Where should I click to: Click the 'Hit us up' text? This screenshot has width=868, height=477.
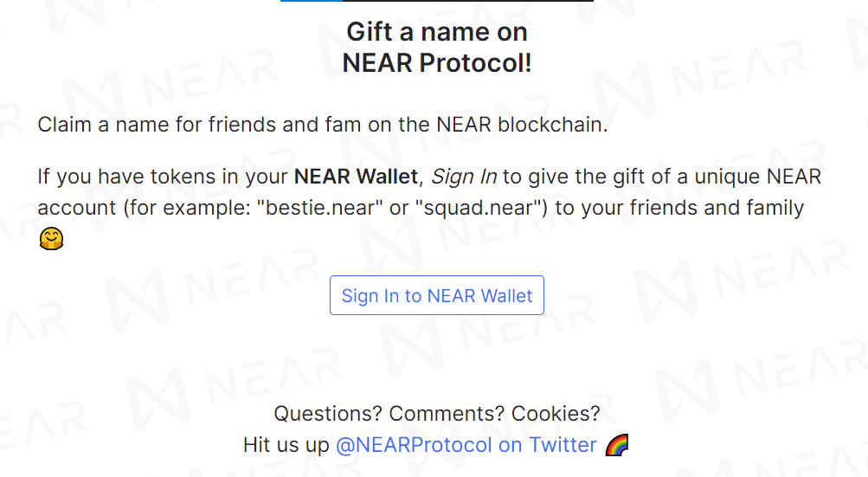click(286, 445)
